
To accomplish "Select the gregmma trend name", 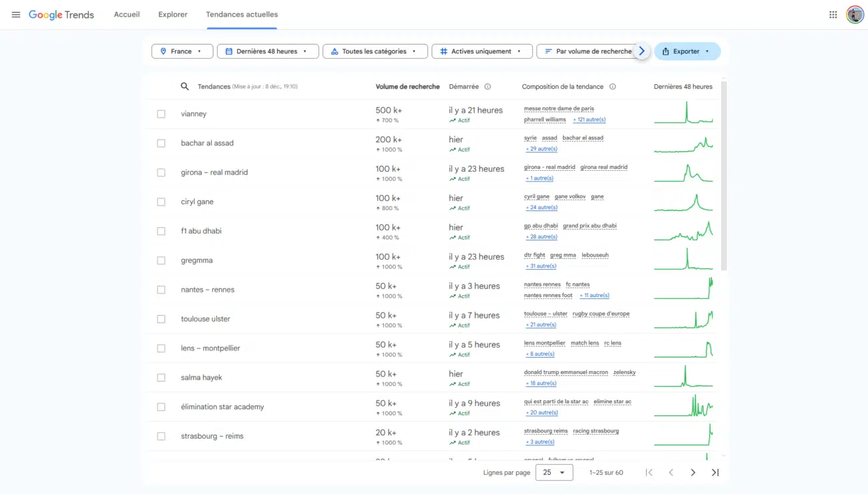I will (x=196, y=260).
